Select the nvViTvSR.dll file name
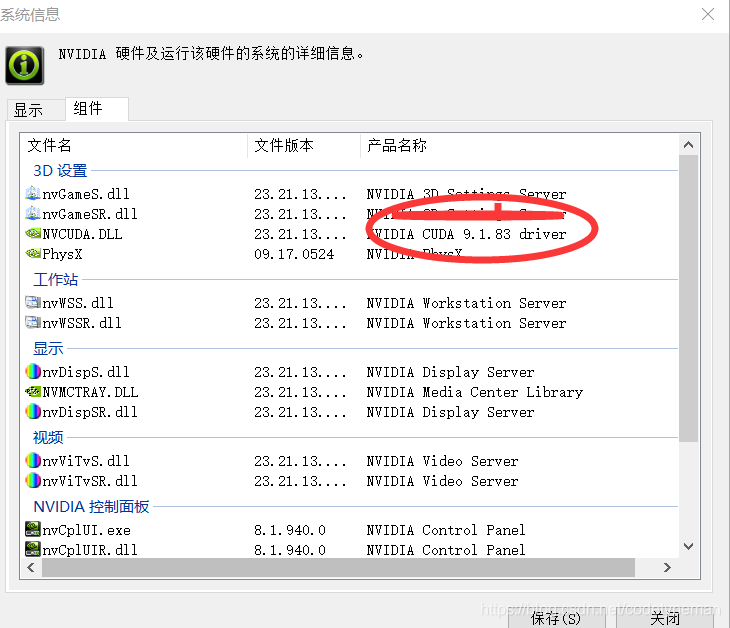 tap(90, 481)
